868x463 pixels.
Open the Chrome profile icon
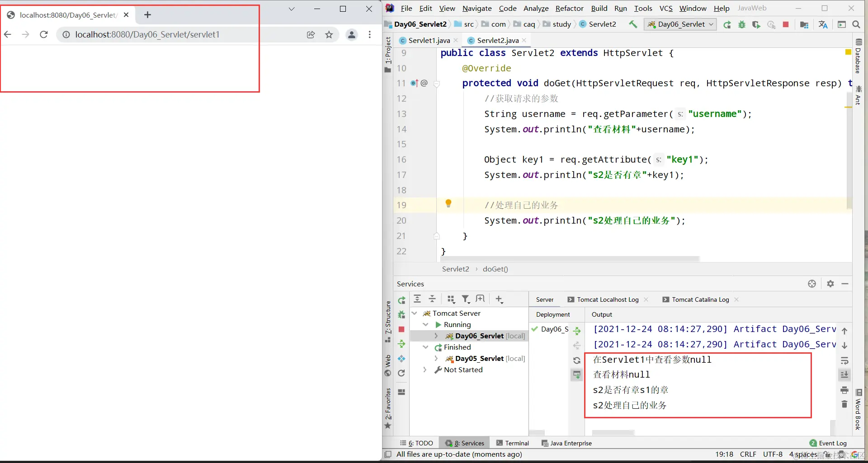(x=352, y=35)
